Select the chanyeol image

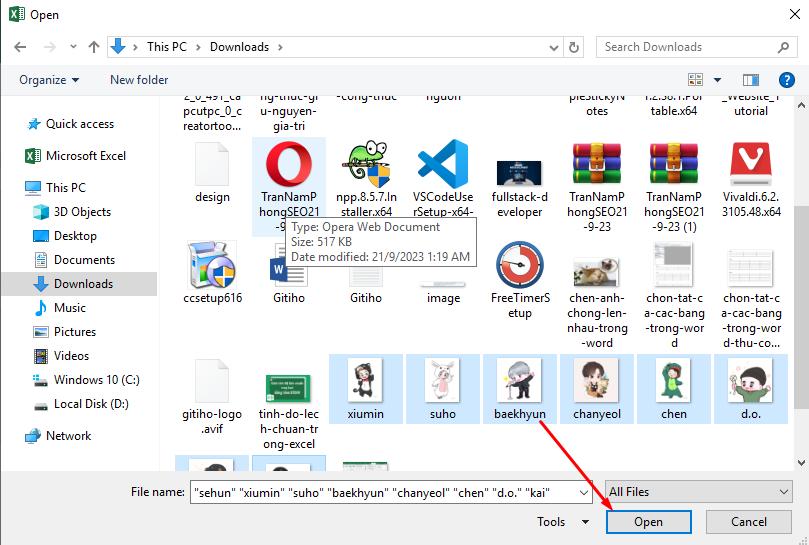(x=597, y=389)
